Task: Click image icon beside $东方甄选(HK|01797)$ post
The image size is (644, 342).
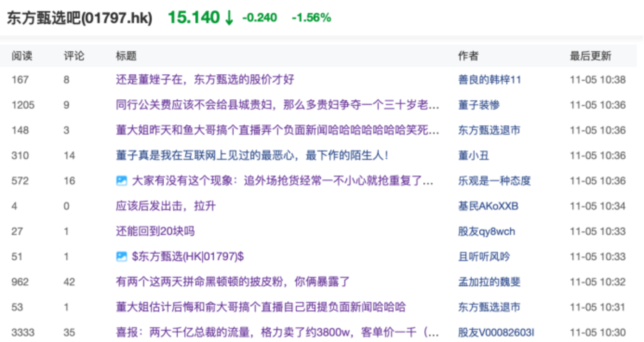Action: point(121,257)
